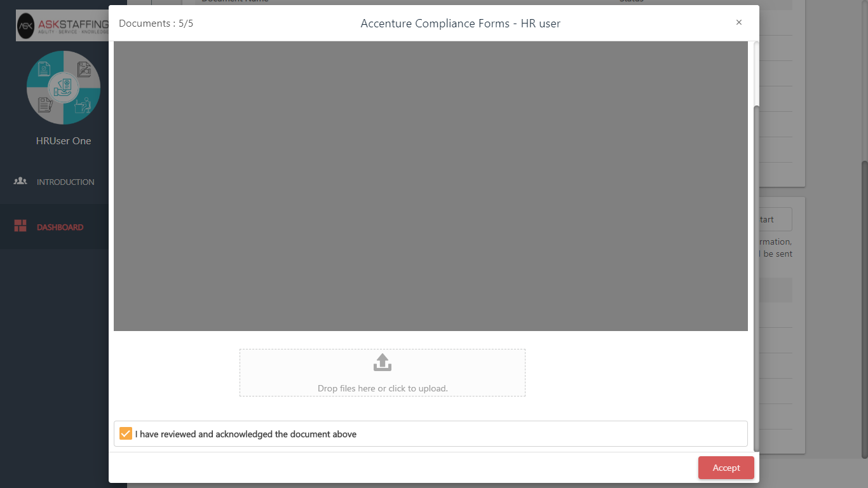Screen dimensions: 868x488
Task: Click 'I have reviewed and acknowledged' label text
Action: (246, 435)
